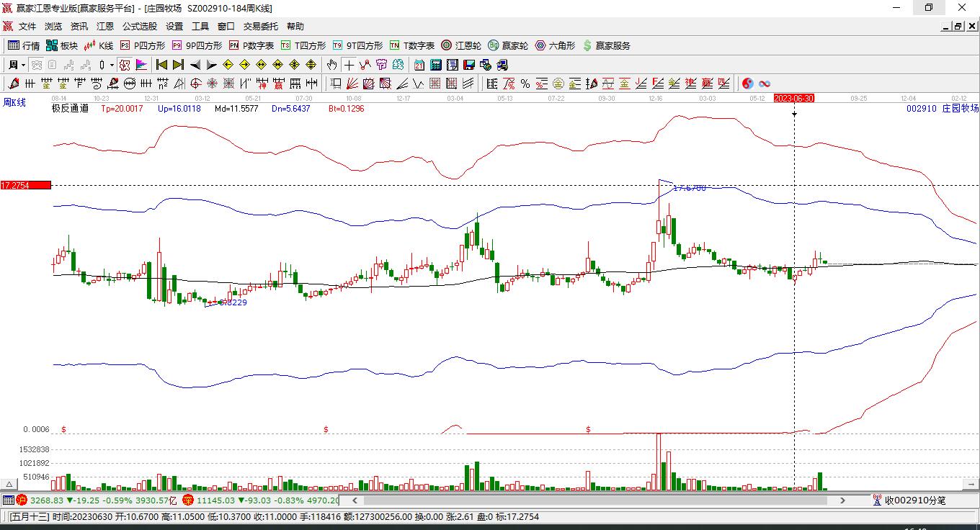
Task: Click the 六角形 hexagon chart button
Action: click(555, 45)
